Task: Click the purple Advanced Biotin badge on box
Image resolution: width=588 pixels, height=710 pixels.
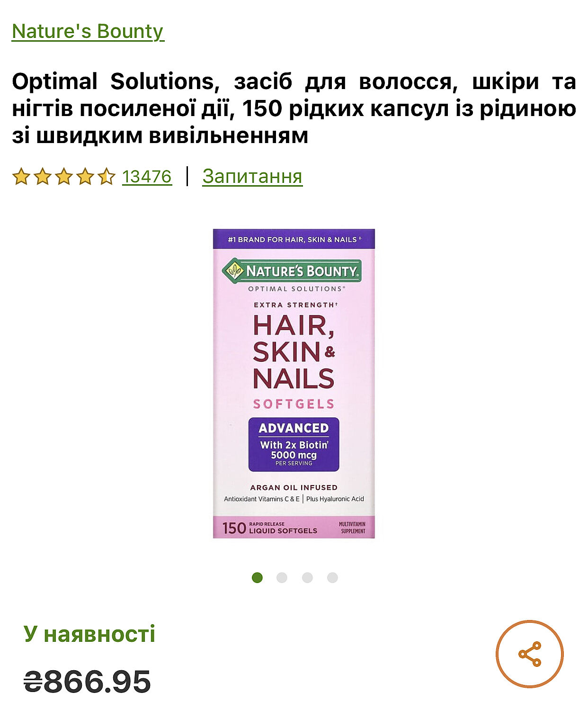Action: (x=294, y=444)
